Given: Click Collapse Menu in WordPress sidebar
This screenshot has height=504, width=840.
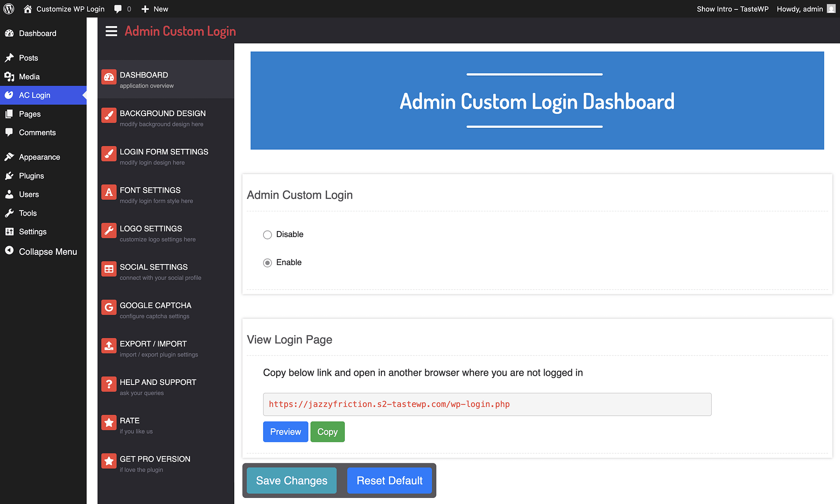Looking at the screenshot, I should [x=48, y=252].
